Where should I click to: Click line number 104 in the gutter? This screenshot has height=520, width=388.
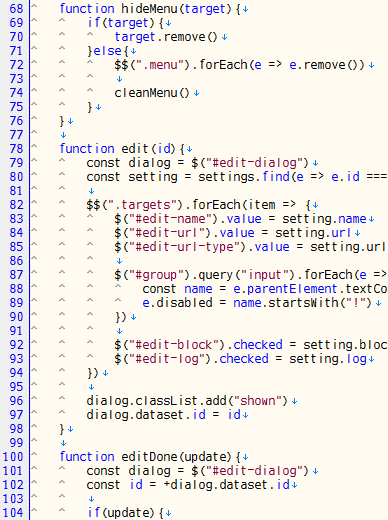tap(13, 513)
